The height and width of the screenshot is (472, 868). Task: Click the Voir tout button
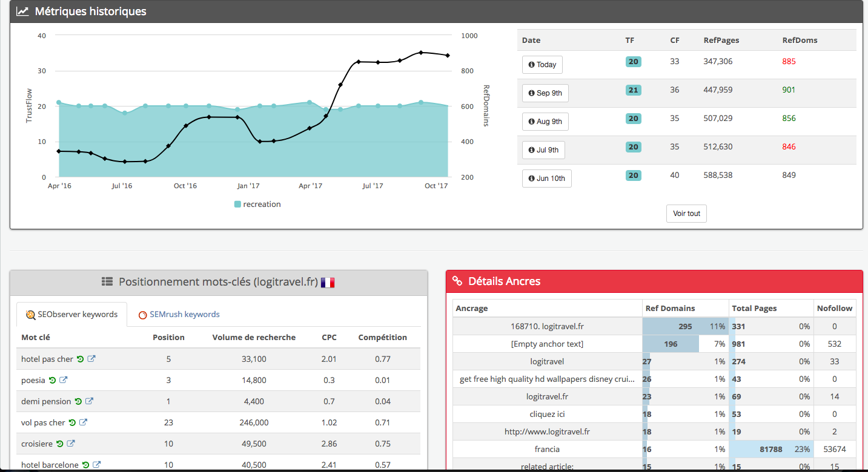coord(686,214)
